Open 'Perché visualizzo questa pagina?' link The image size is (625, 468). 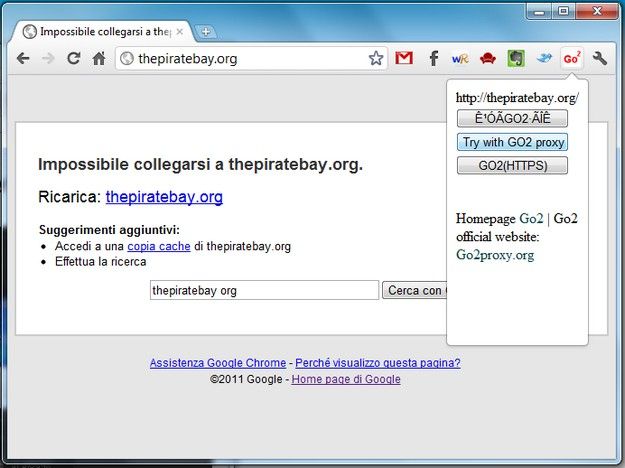pos(378,363)
